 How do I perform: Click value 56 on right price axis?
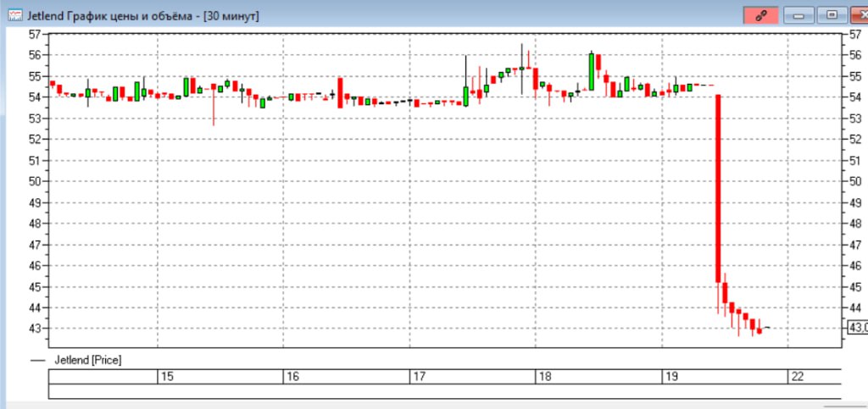tap(855, 55)
